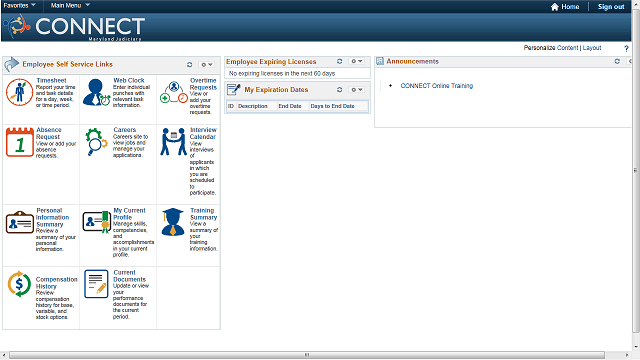Screen dimensions: 640x360
Task: Sort by Description column header
Action: [253, 106]
